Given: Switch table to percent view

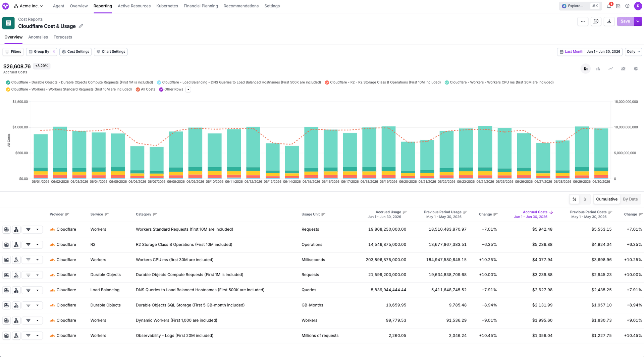Looking at the screenshot, I should (x=575, y=199).
